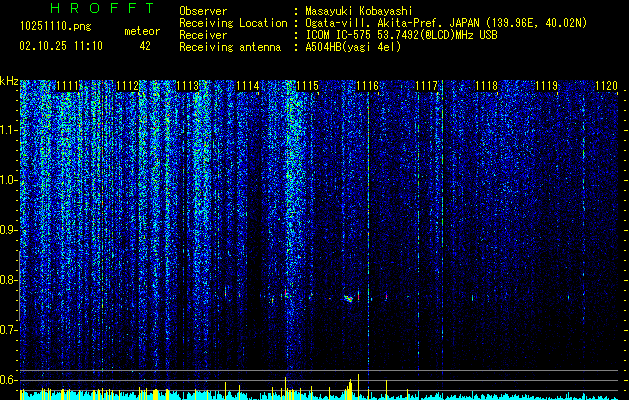Click the tall yellow signal peak near 1116
Viewport: 629px width, 400px height.
click(358, 387)
